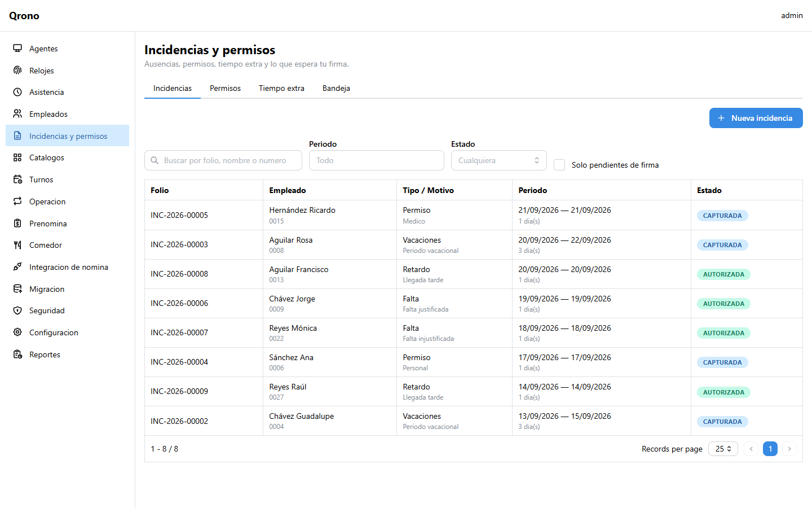Viewport: 812px width, 508px height.
Task: Click the Catalogos grid icon
Action: 17,157
